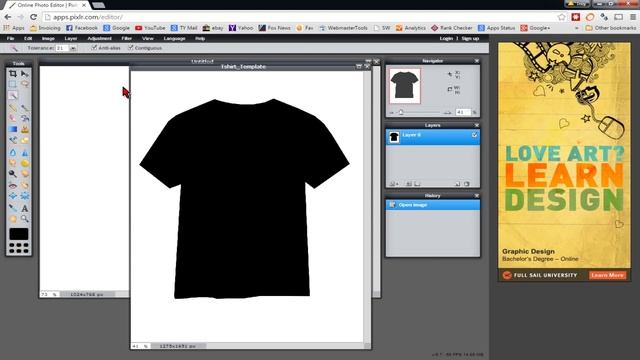Click the bookmark star in address bar
This screenshot has height=360, width=640.
coord(562,17)
